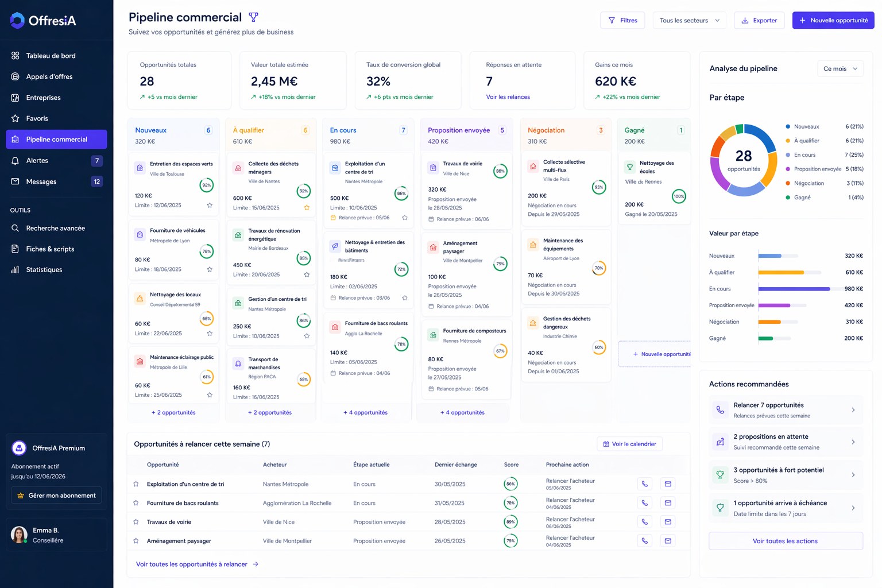
Task: Open Recherche avancée tool
Action: 56,228
